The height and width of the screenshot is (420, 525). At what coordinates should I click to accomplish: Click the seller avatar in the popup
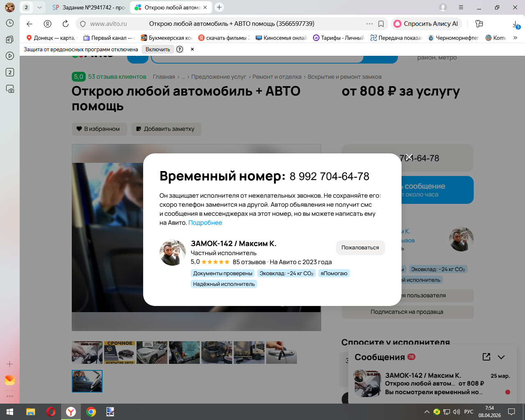173,253
